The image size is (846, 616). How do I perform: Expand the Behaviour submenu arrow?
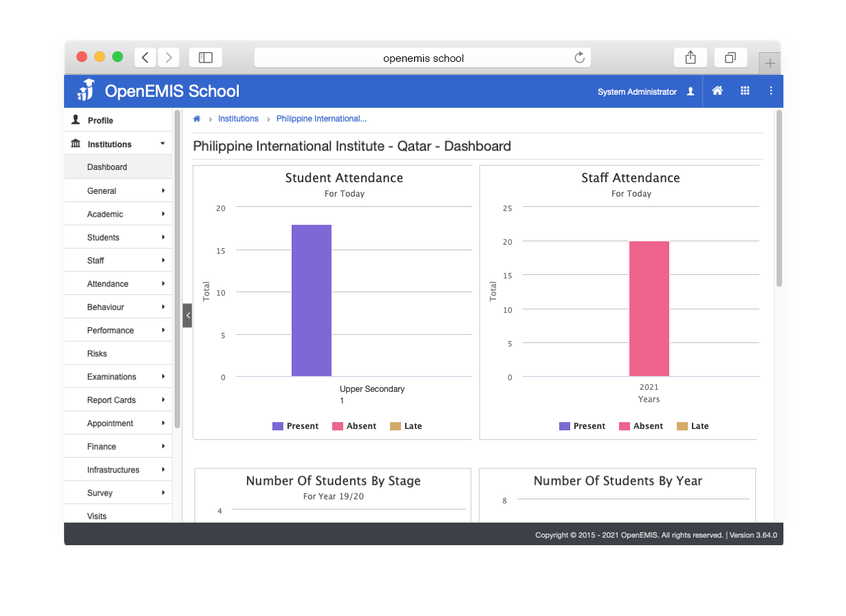click(x=164, y=307)
